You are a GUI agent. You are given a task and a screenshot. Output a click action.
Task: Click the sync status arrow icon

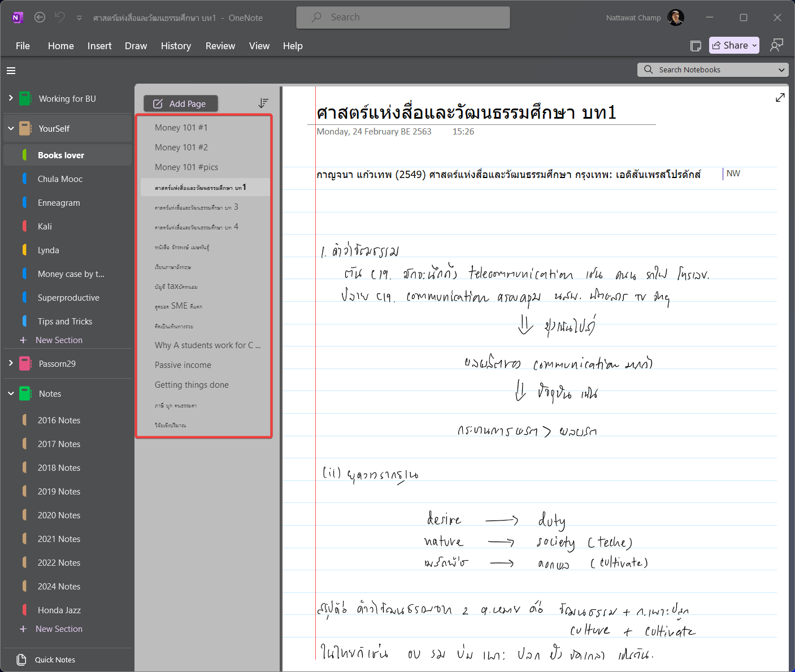(79, 18)
